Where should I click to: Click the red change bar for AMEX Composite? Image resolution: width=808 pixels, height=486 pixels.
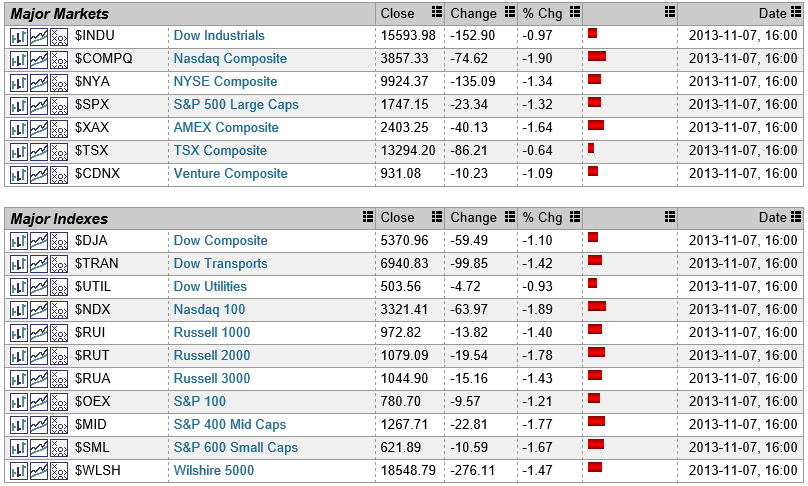(x=596, y=126)
